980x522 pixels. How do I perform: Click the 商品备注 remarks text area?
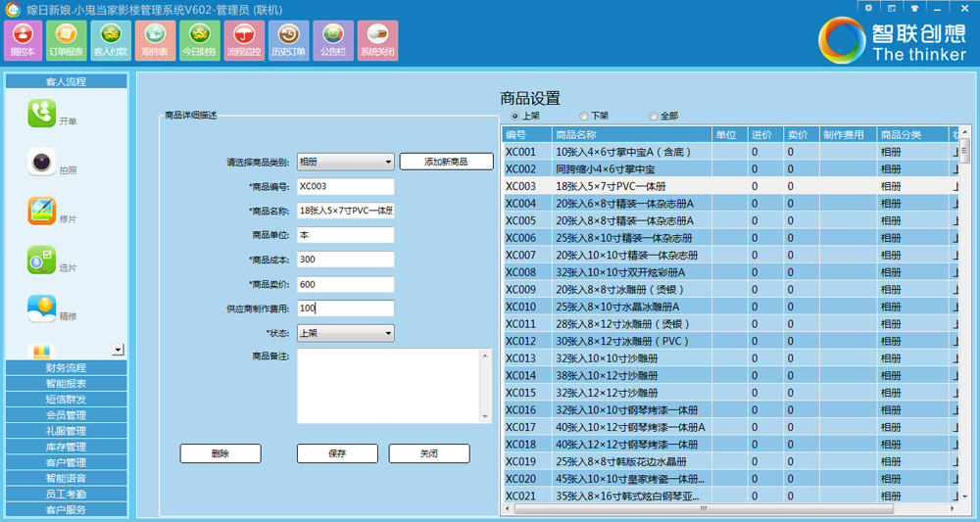[388, 387]
